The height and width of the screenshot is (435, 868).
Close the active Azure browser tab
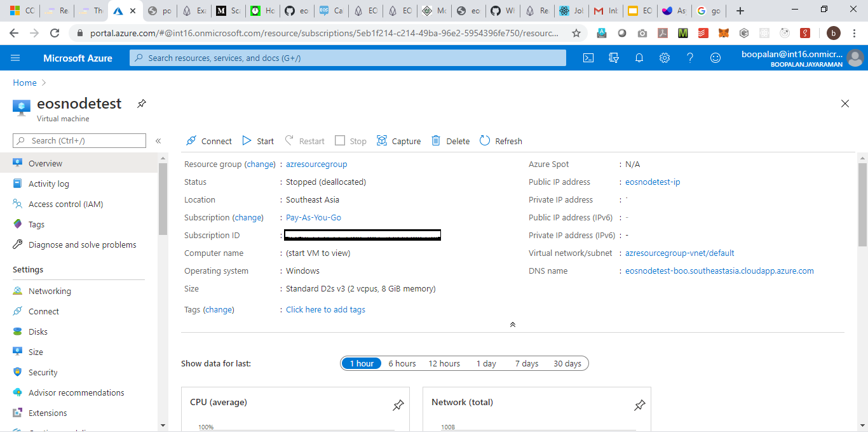pyautogui.click(x=132, y=11)
